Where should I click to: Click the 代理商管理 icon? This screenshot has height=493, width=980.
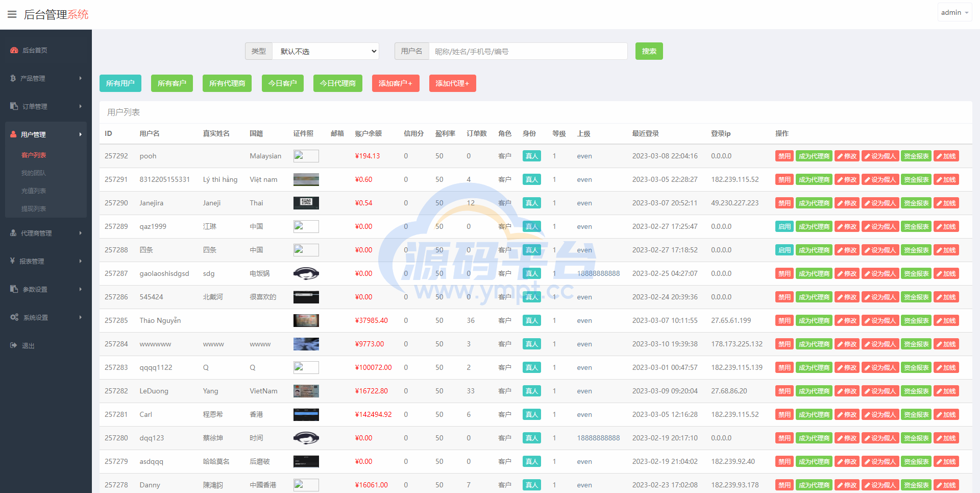[13, 233]
